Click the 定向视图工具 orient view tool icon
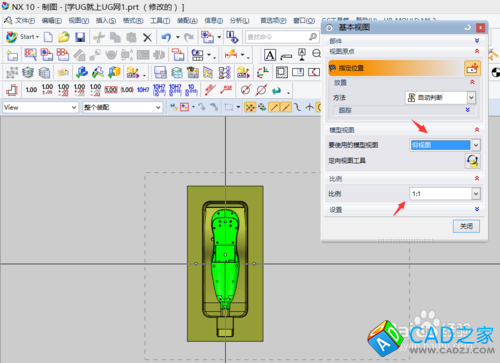 (x=472, y=161)
